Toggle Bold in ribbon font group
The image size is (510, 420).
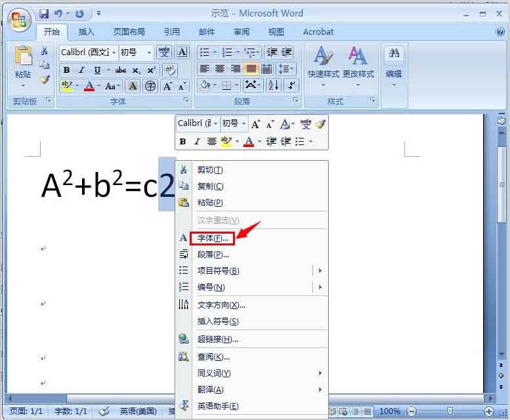coord(66,70)
